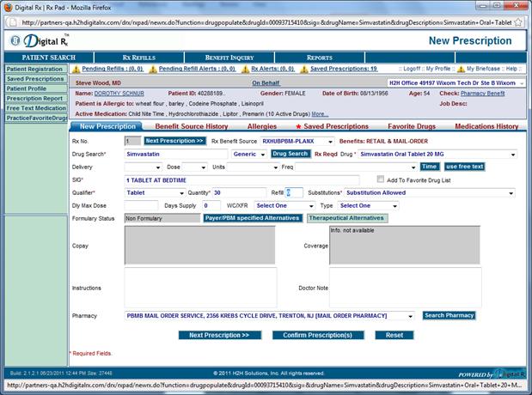Image resolution: width=532 pixels, height=395 pixels.
Task: Click the Search Pharmacy button
Action: [449, 316]
